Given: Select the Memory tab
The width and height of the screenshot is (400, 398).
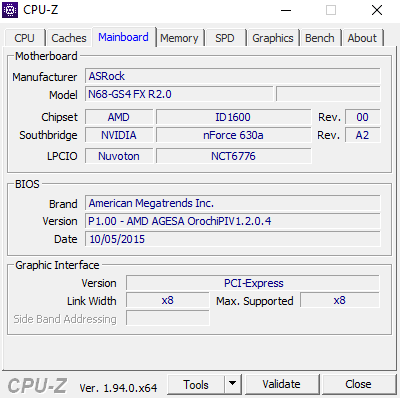Looking at the screenshot, I should [x=179, y=38].
